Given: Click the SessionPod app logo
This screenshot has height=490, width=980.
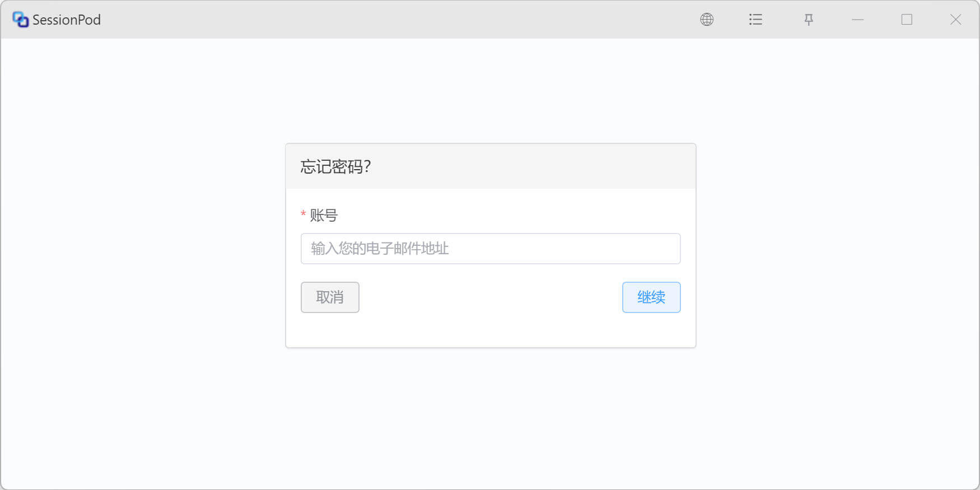Looking at the screenshot, I should click(x=20, y=20).
